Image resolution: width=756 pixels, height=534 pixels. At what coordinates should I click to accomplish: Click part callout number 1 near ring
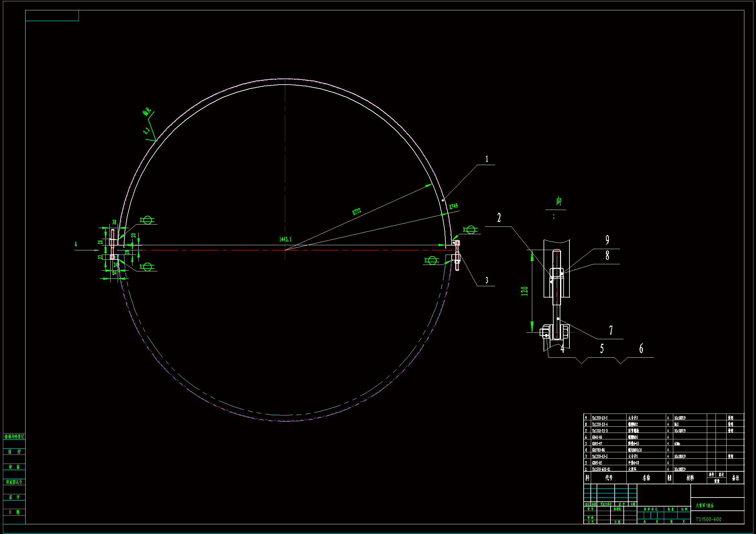(487, 159)
